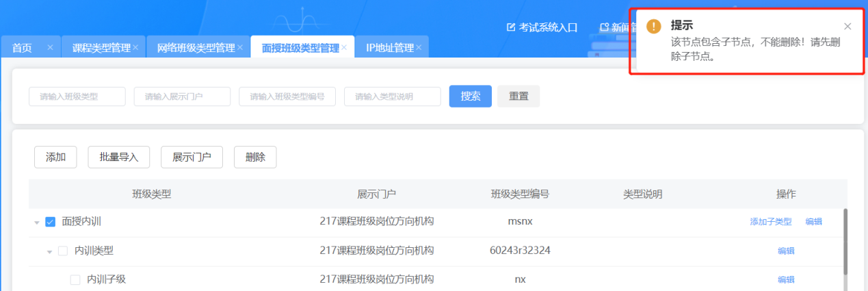Dismiss the 提示 notification with X
The width and height of the screenshot is (868, 291).
[x=847, y=26]
